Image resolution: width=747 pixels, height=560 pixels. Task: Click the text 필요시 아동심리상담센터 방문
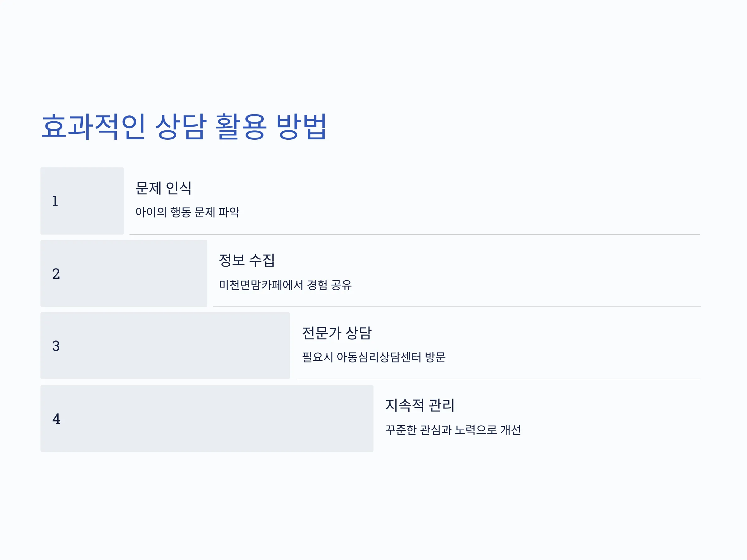[374, 357]
